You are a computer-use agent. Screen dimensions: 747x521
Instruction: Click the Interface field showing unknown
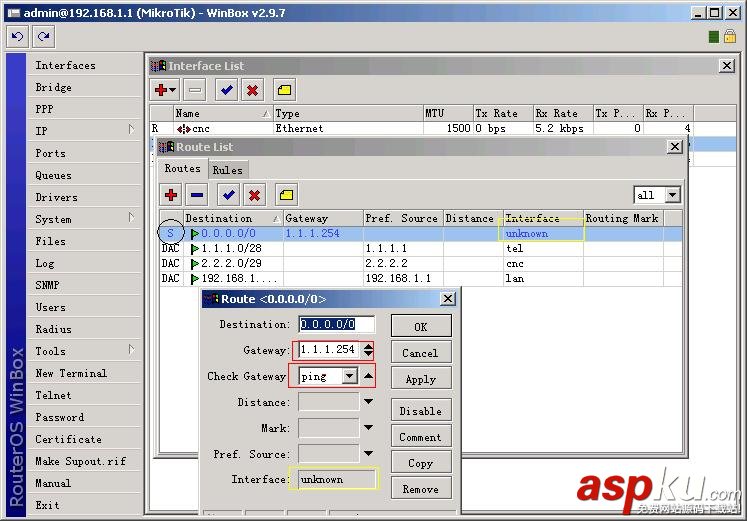point(336,479)
